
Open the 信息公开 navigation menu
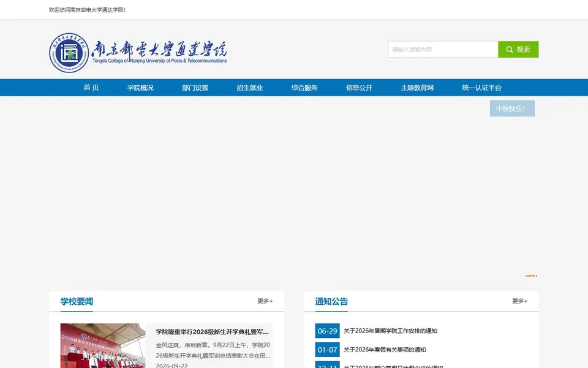(x=360, y=88)
